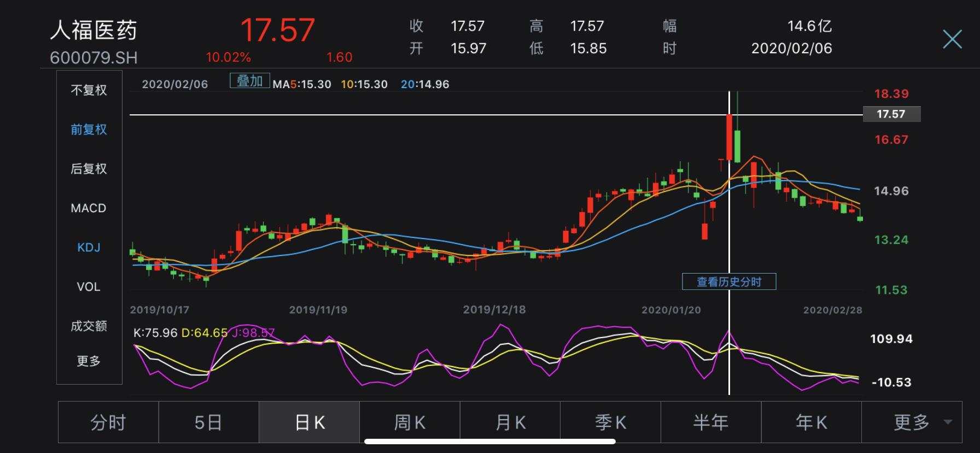
Task: Switch indicator to VOL
Action: pos(89,287)
